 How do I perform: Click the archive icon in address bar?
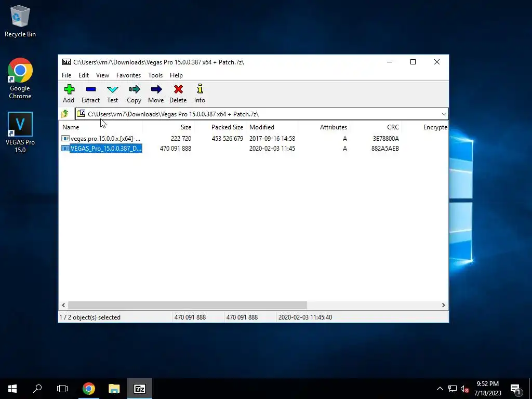[81, 114]
